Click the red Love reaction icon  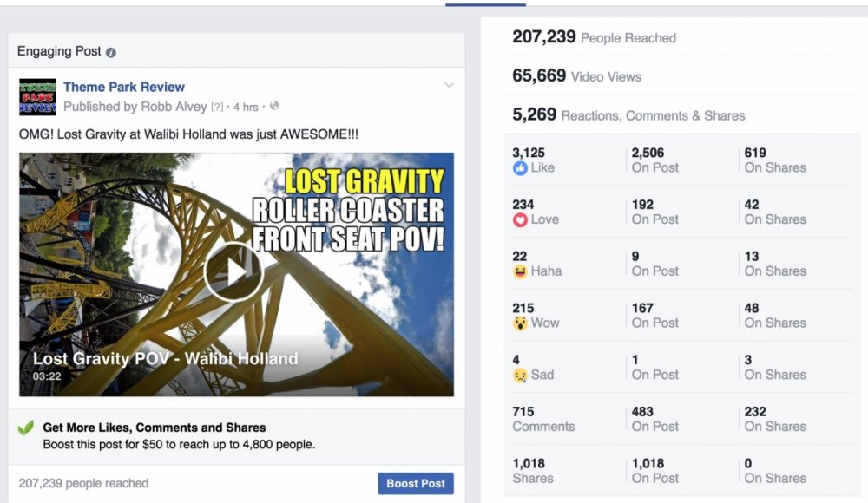[x=520, y=219]
